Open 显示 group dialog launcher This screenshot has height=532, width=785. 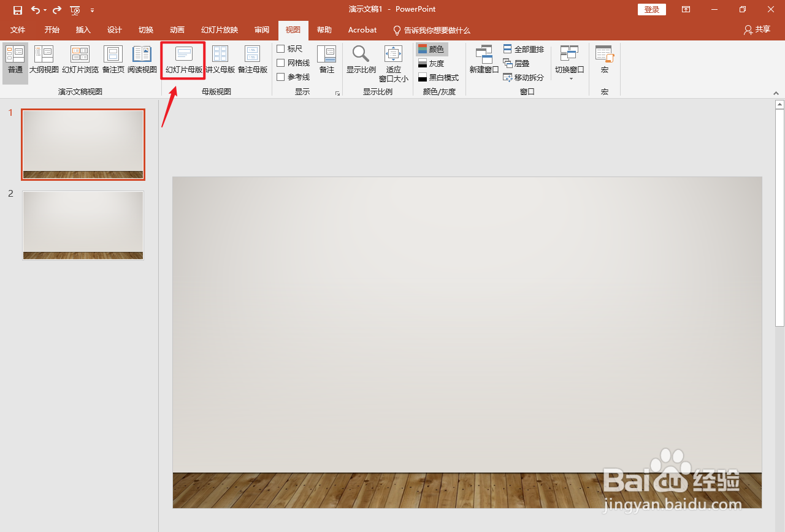337,93
